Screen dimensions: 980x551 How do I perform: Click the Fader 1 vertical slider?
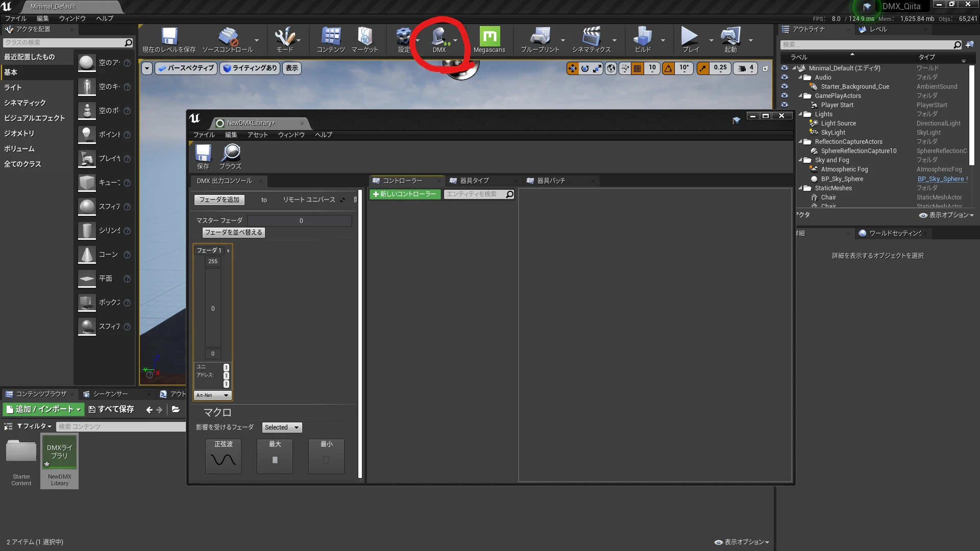tap(213, 308)
